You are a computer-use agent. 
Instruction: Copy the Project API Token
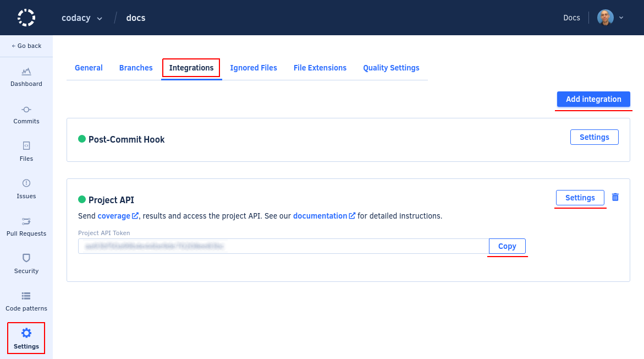click(507, 246)
